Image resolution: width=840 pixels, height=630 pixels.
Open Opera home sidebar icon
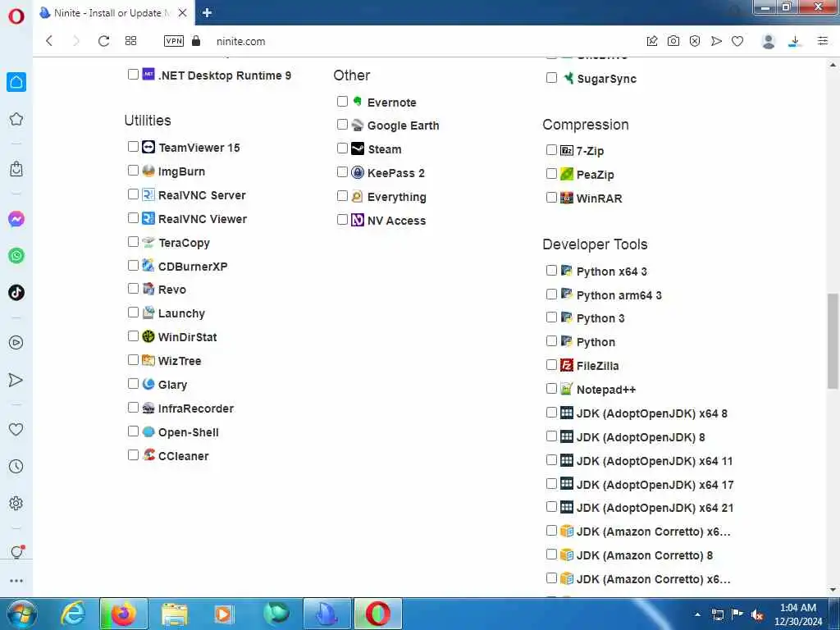(x=16, y=82)
